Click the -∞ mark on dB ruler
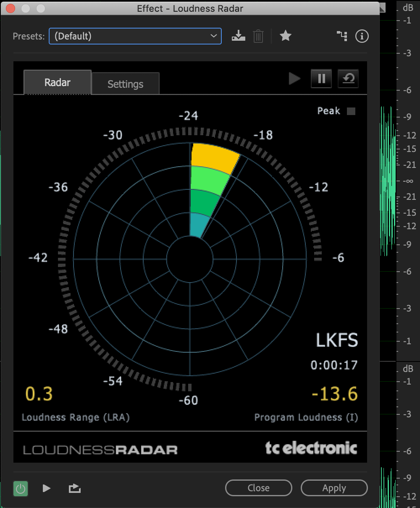Image resolution: width=420 pixels, height=508 pixels. [x=408, y=181]
